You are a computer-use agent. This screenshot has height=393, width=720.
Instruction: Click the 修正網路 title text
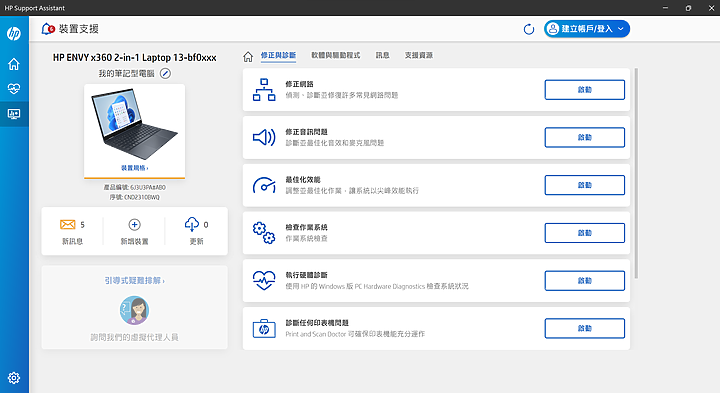click(299, 84)
